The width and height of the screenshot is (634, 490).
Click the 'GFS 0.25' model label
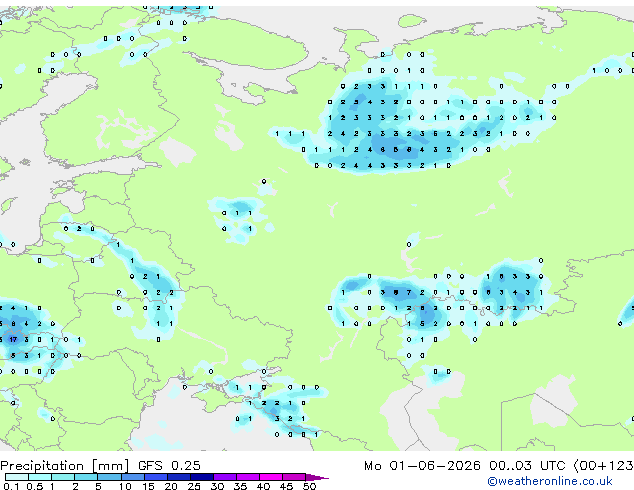click(169, 465)
